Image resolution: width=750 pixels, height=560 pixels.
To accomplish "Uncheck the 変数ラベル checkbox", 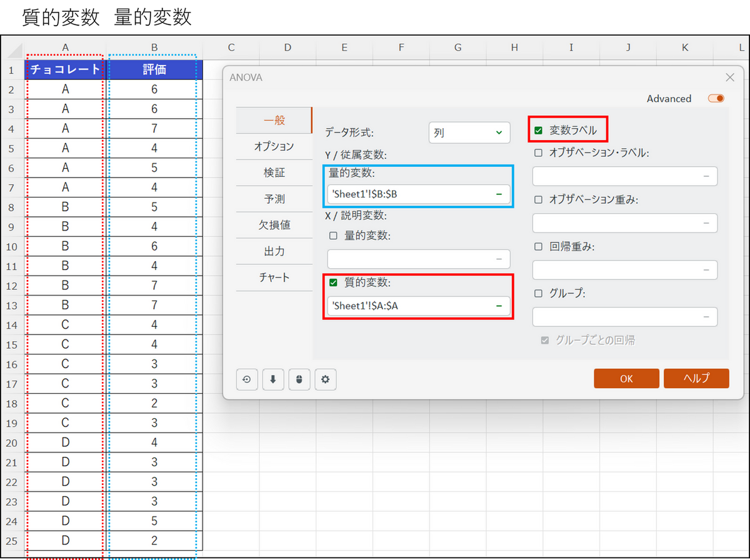I will click(538, 131).
